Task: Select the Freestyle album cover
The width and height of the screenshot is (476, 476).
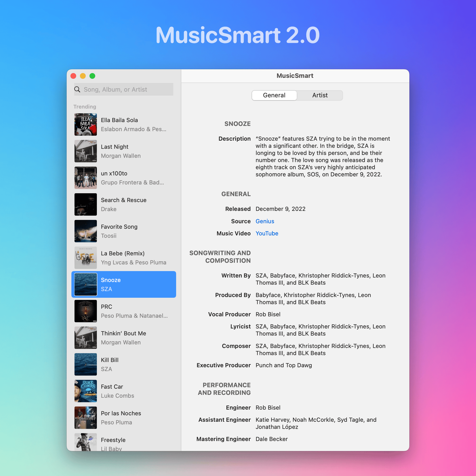Action: click(86, 442)
